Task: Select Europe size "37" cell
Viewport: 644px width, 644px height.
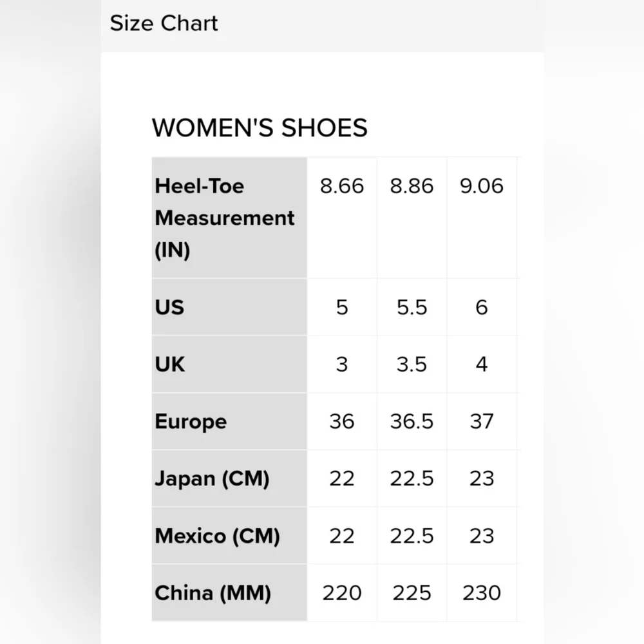Action: tap(481, 421)
